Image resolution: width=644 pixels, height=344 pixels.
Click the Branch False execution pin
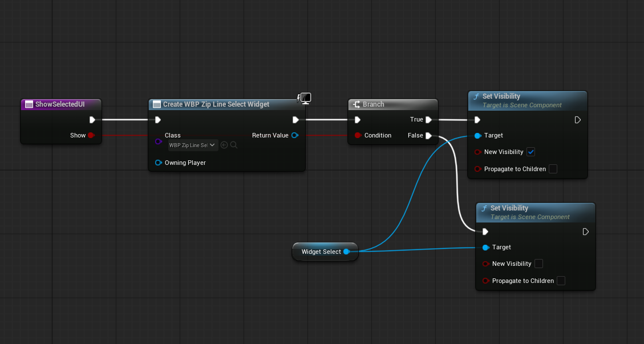(x=428, y=136)
